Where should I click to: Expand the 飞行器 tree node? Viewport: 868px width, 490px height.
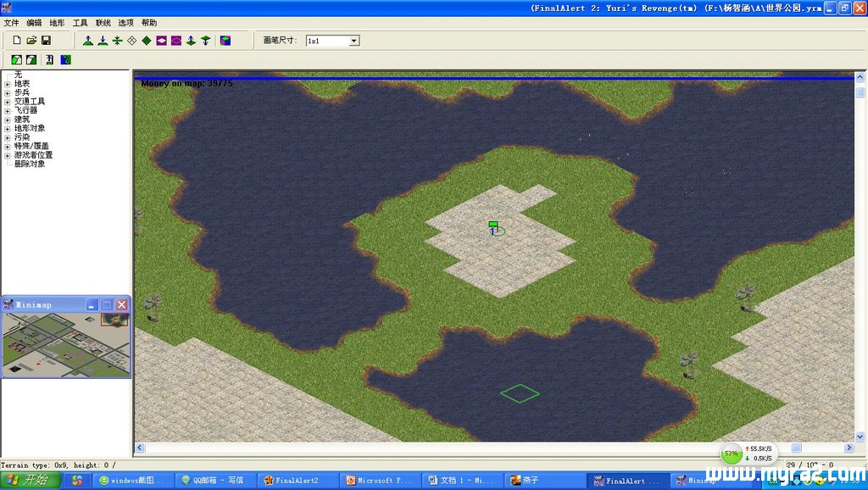(x=7, y=111)
